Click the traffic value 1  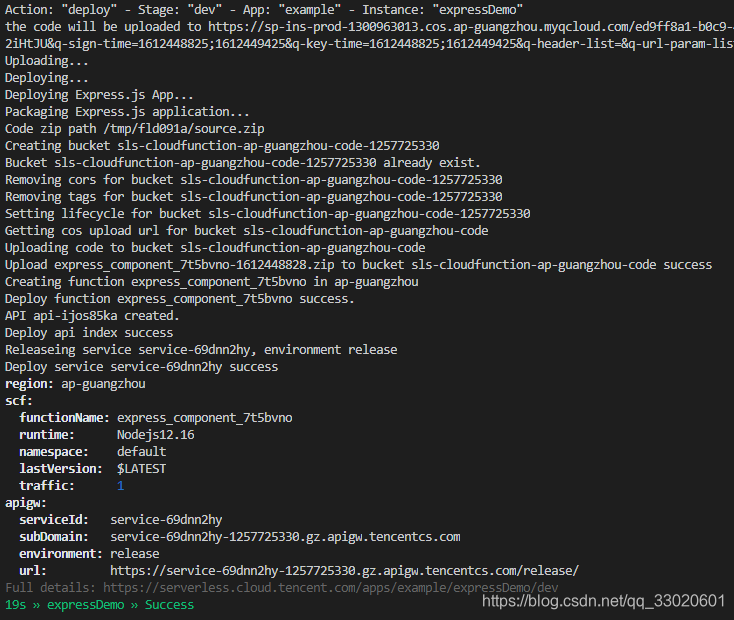(120, 486)
